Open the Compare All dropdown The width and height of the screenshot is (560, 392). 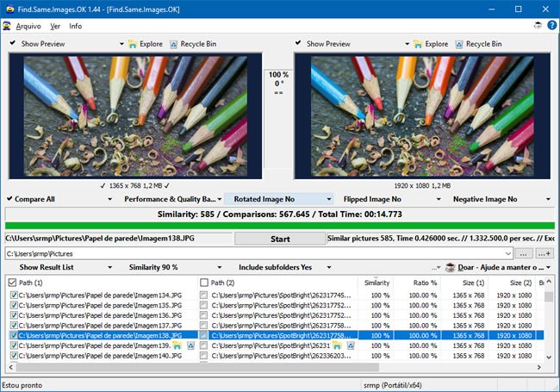[59, 199]
